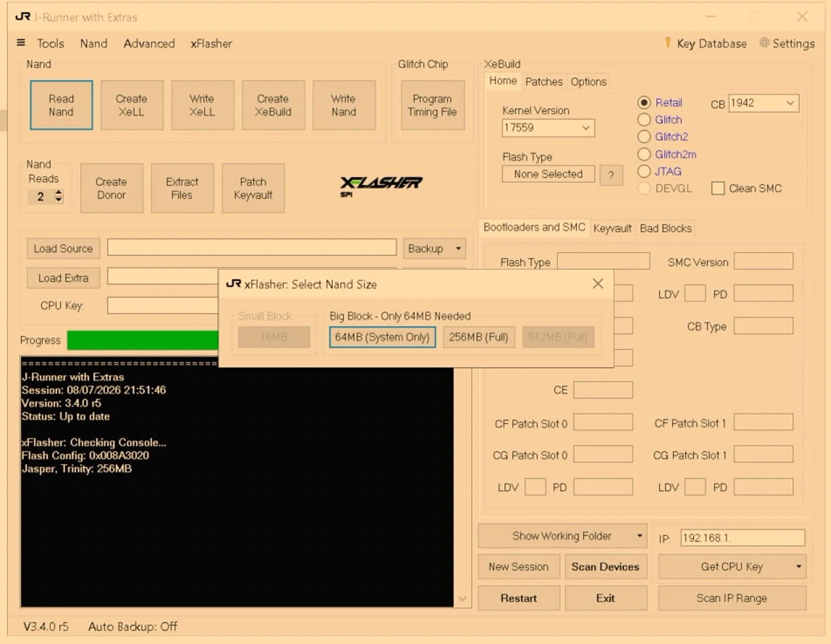Select the Glitch radio button
The height and width of the screenshot is (644, 831).
coord(644,120)
